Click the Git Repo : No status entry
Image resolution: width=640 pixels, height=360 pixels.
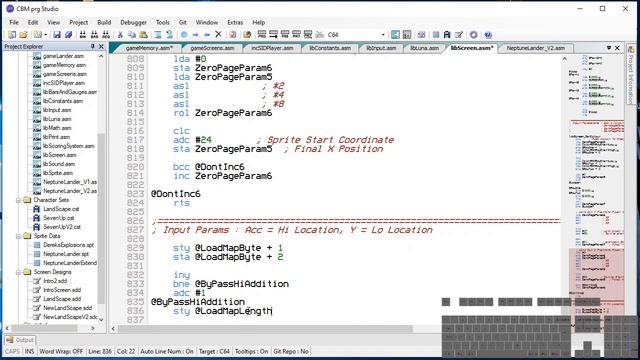coord(291,351)
